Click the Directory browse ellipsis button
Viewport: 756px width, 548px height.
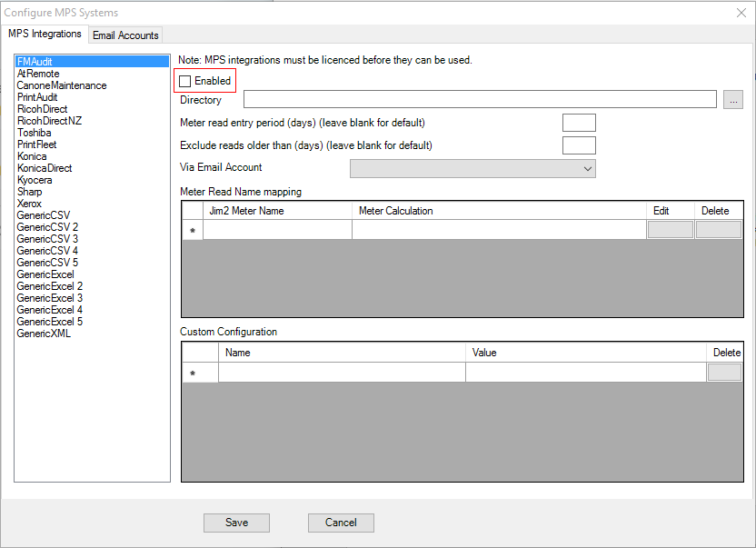732,100
